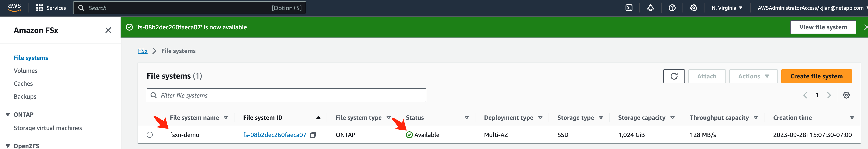Click the AWS logo home icon
Viewport: 868px width, 149px height.
pos(14,7)
